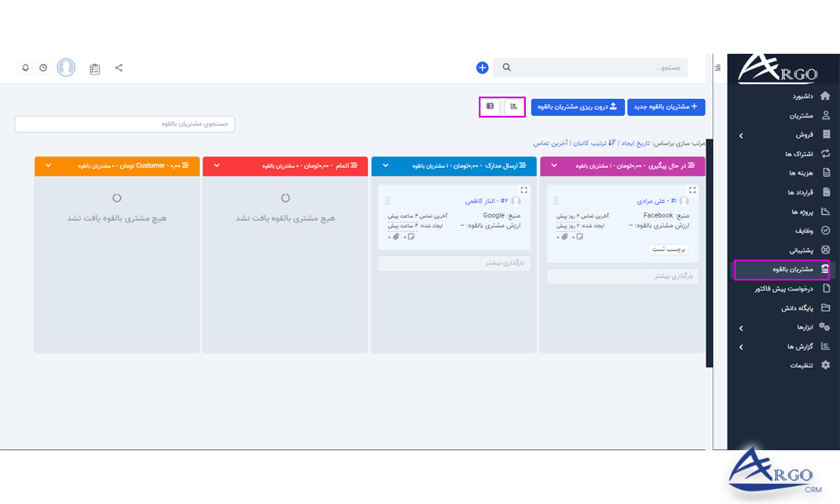Switch to the funnel chart view icon
The image size is (840, 504).
513,107
